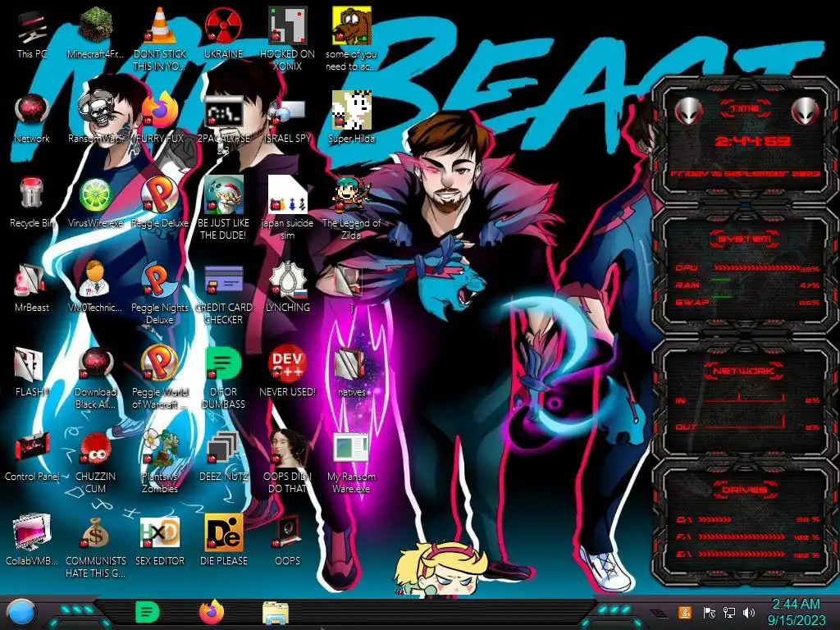
Task: Open the This PC desktop icon
Action: click(x=32, y=27)
